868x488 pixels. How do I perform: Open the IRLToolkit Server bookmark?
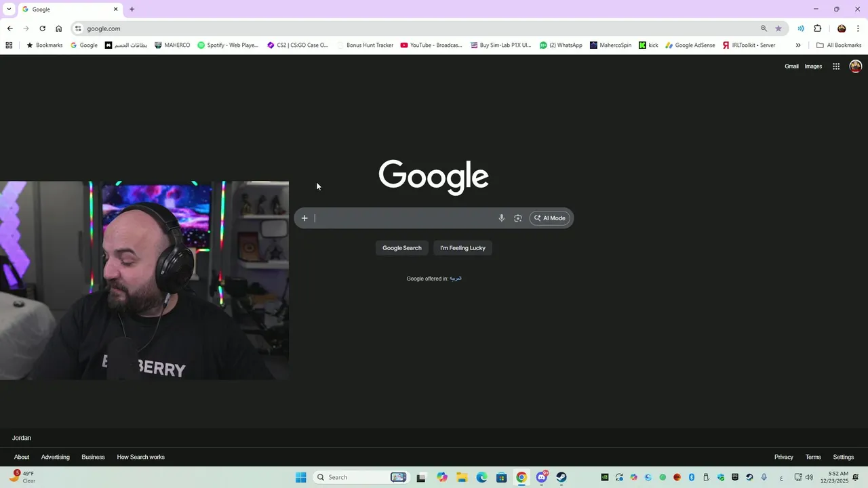click(x=749, y=45)
